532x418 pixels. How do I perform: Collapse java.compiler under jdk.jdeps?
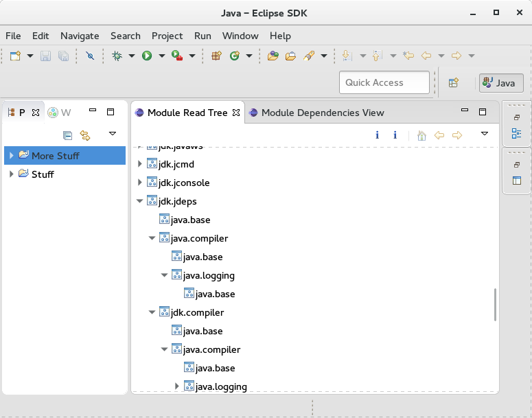pos(152,238)
